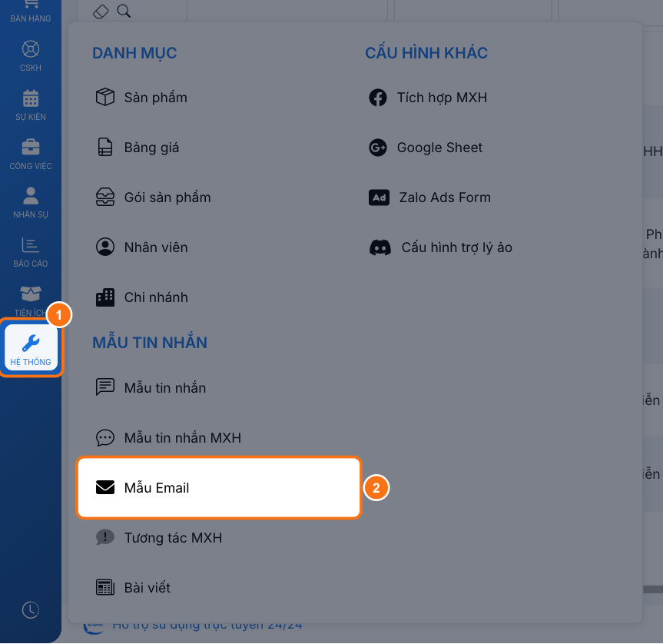Open Zalo Ads Form configuration
The width and height of the screenshot is (663, 644).
click(445, 198)
